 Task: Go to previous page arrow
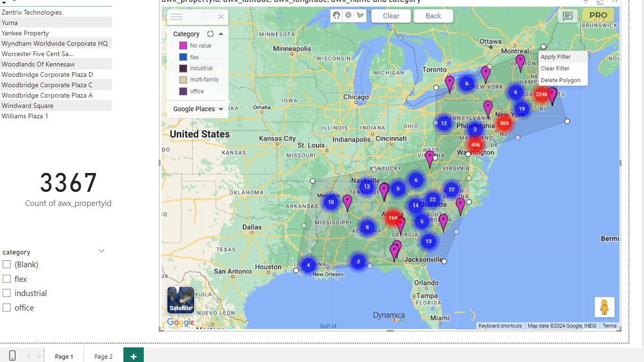[29, 356]
